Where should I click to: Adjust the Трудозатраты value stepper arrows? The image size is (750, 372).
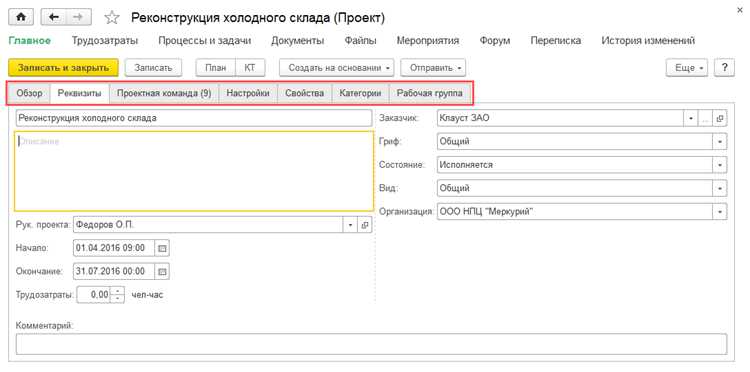(x=118, y=295)
